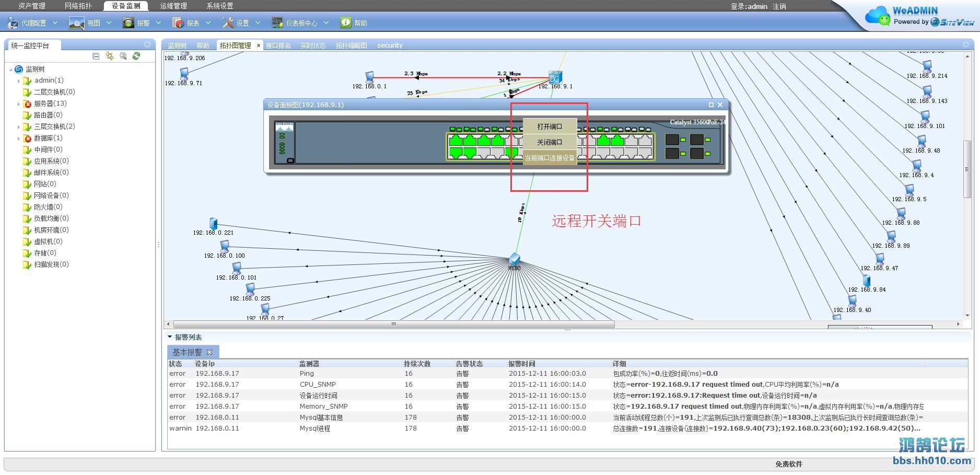Select 虚拟机(0) in the tree
Image resolution: width=980 pixels, height=475 pixels.
point(48,241)
